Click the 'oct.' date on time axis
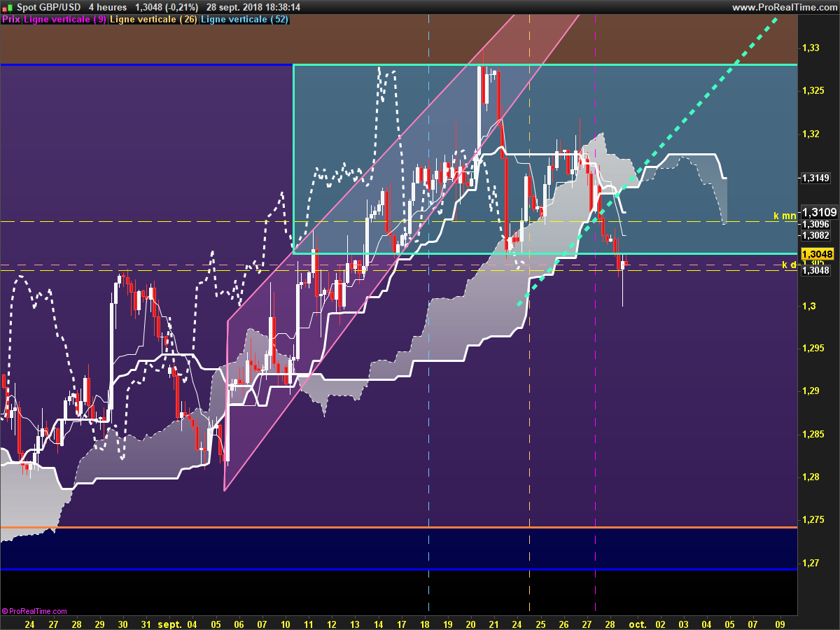This screenshot has width=840, height=630. pyautogui.click(x=637, y=624)
